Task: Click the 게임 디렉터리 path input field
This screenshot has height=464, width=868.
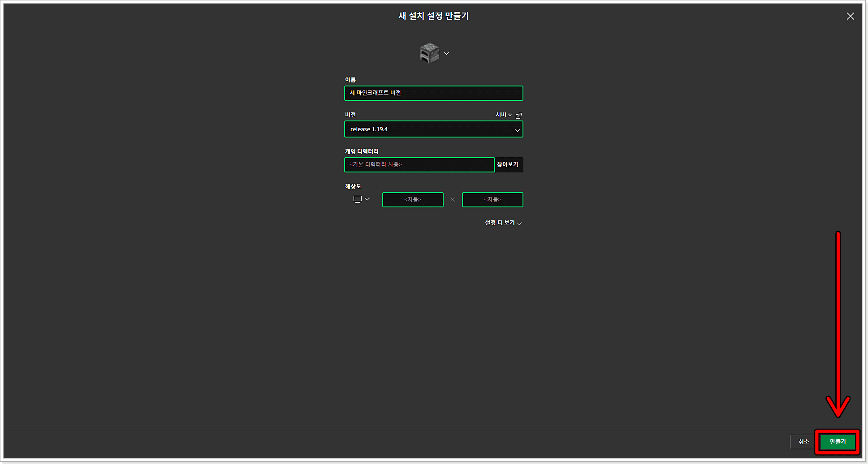Action: (x=419, y=165)
